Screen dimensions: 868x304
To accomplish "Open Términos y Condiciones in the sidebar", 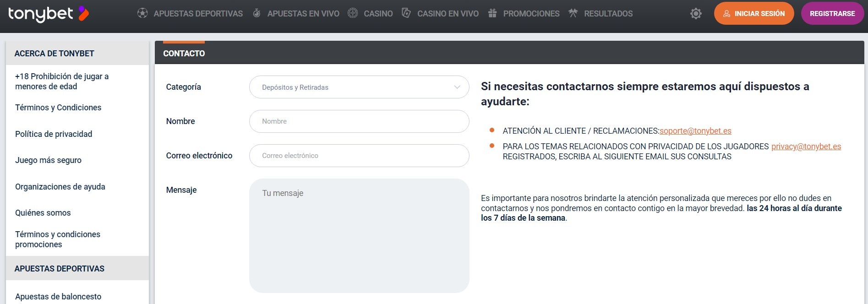I will [58, 108].
